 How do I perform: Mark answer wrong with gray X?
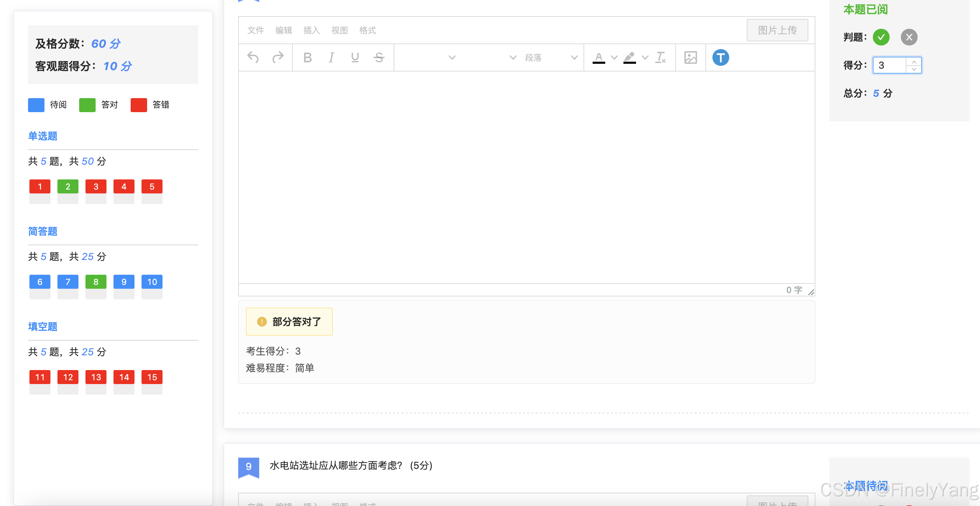pyautogui.click(x=909, y=37)
